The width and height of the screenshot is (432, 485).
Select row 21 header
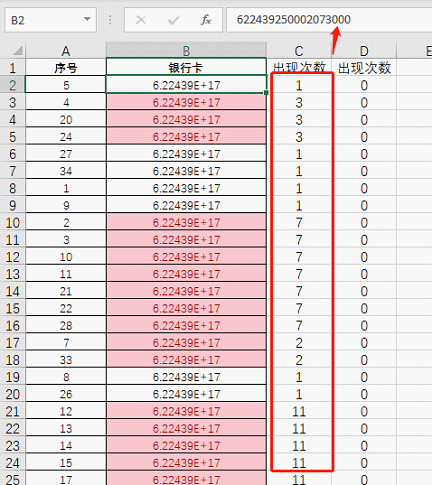(x=13, y=411)
